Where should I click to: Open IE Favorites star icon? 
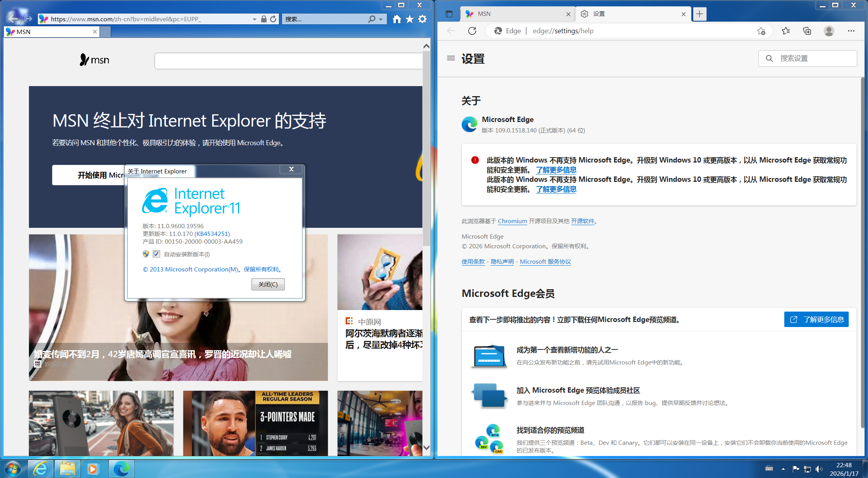click(410, 19)
